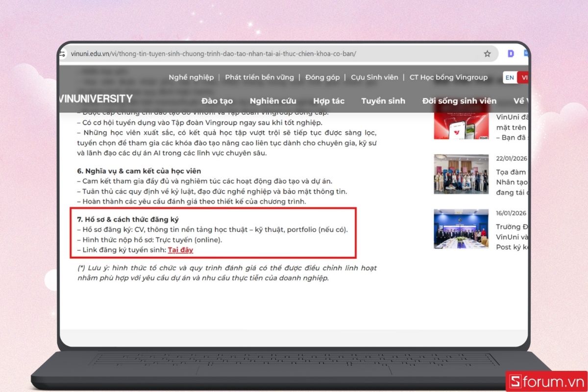Select line Tuân thủ các quy định
Screen dimensions: 588x392
pyautogui.click(x=212, y=191)
